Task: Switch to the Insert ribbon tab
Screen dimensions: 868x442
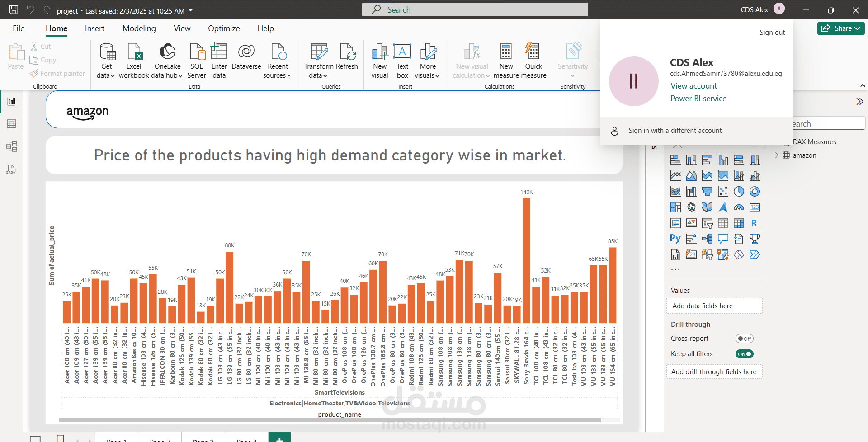Action: [94, 28]
